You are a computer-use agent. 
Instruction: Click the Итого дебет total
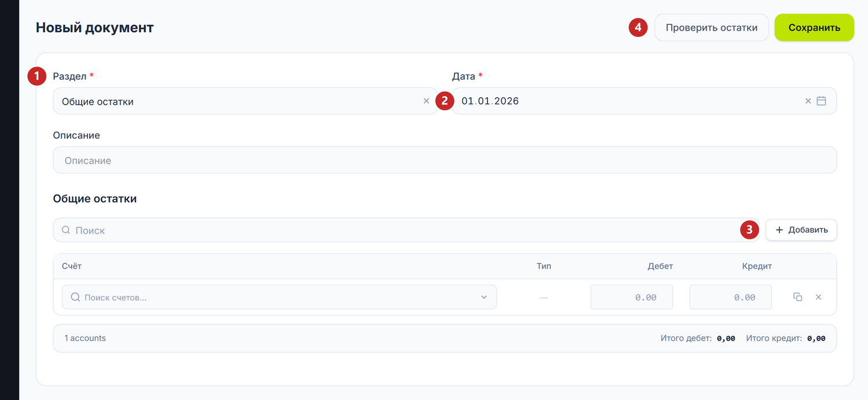[698, 338]
